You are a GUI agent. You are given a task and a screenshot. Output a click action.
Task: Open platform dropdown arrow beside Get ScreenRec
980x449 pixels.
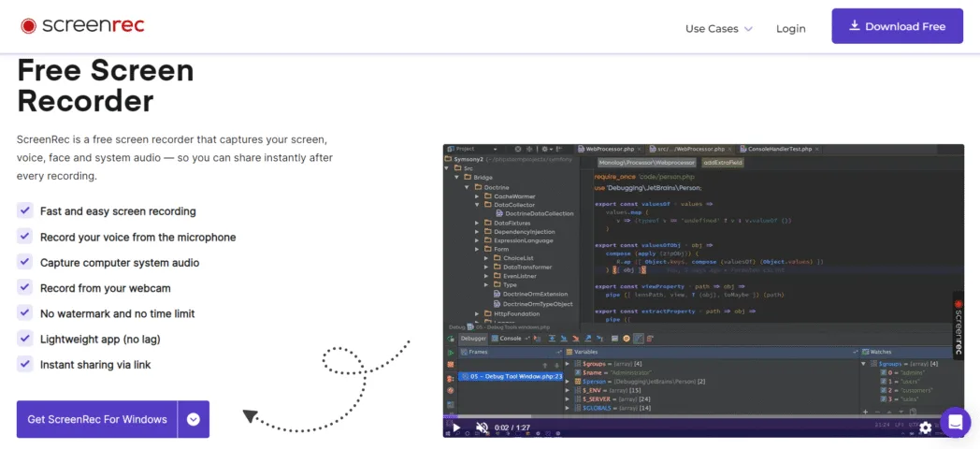(194, 419)
